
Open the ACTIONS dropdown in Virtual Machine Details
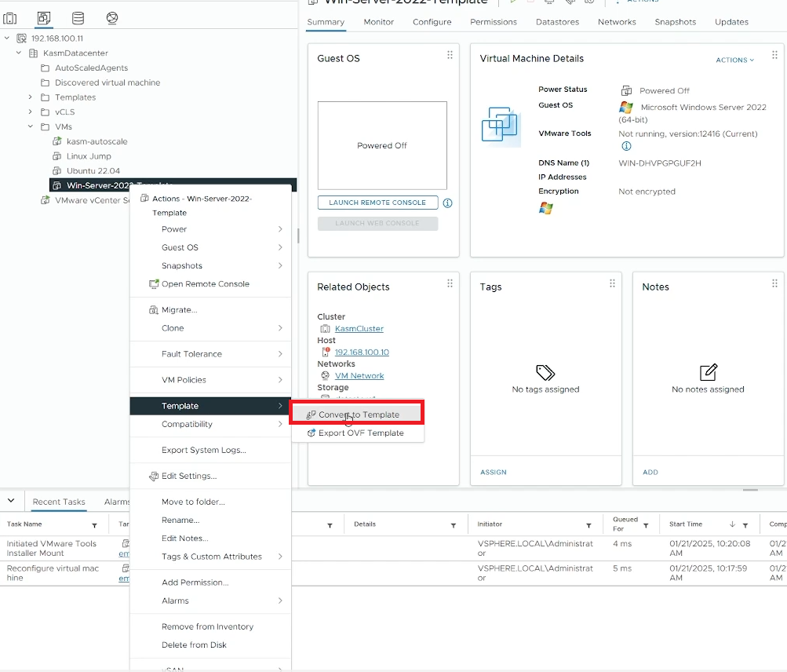pyautogui.click(x=735, y=60)
